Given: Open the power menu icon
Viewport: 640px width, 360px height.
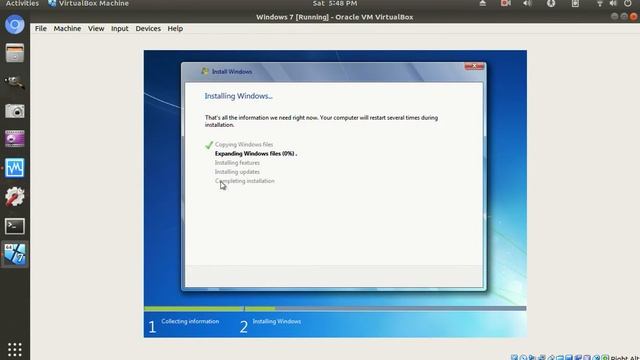Looking at the screenshot, I should [x=628, y=4].
